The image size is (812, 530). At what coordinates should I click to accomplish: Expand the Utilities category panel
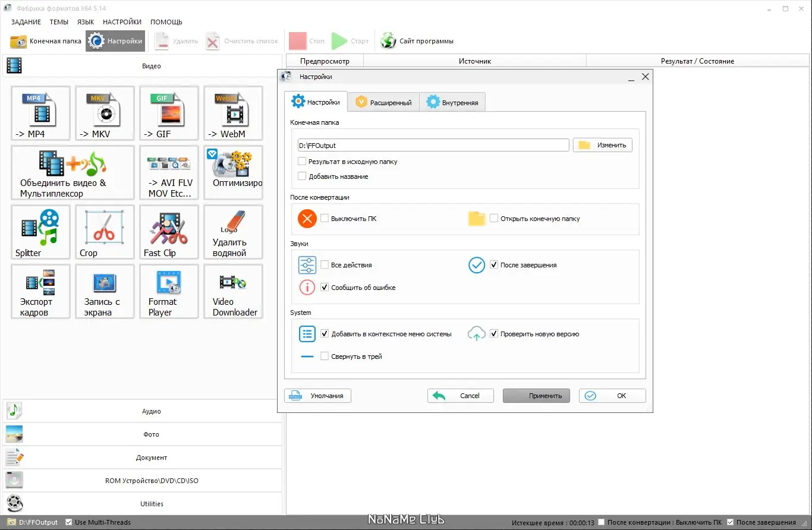tap(143, 504)
